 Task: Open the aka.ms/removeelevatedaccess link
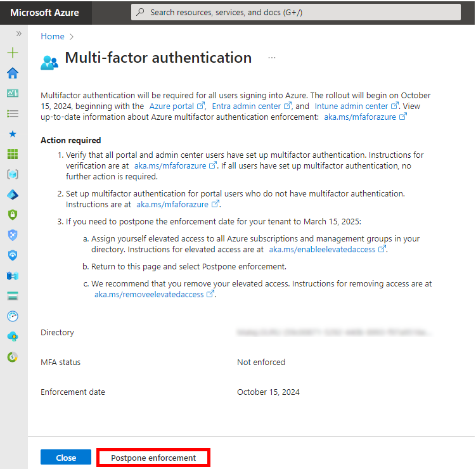(x=155, y=295)
